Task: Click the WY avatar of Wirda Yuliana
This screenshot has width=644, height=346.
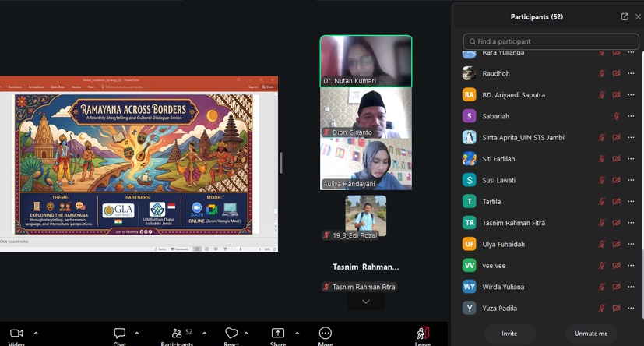Action: click(469, 287)
